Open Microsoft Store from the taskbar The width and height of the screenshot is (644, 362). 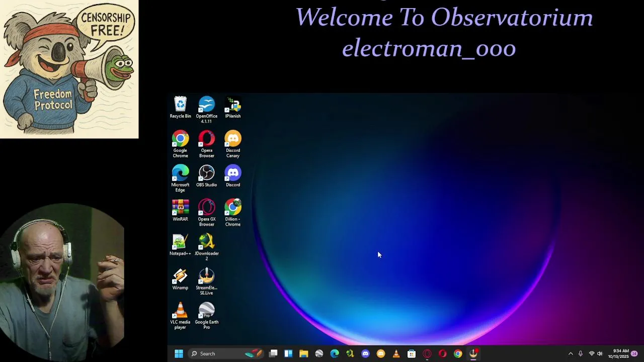coord(412,353)
